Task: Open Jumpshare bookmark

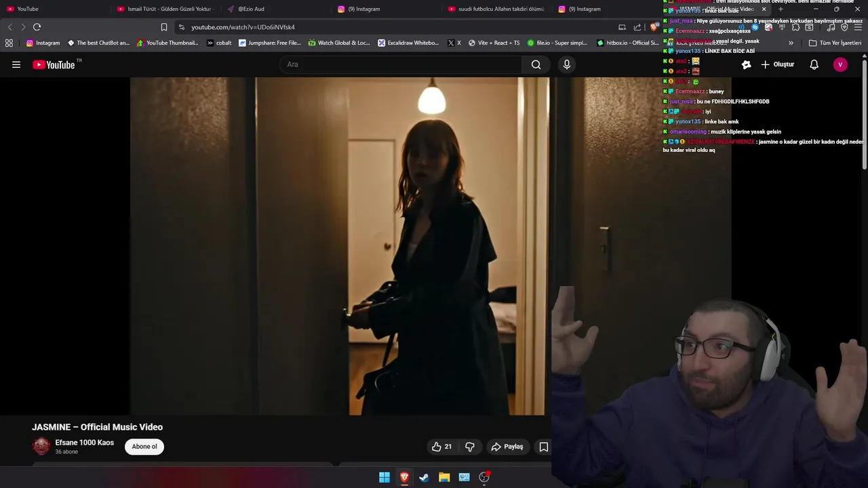Action: pos(269,43)
